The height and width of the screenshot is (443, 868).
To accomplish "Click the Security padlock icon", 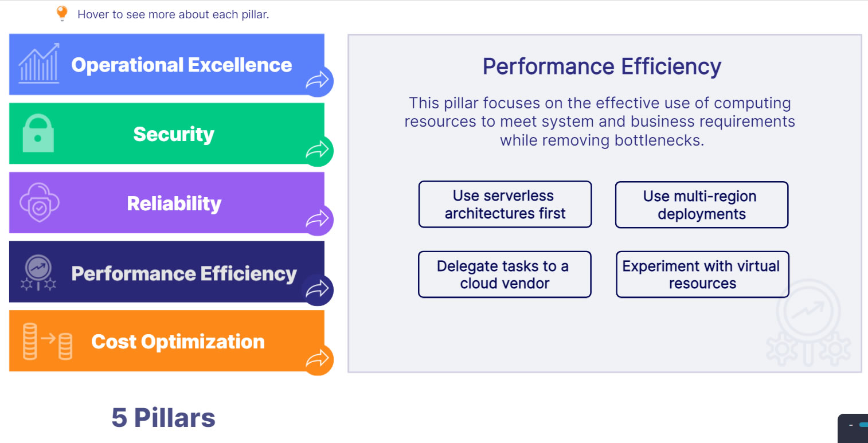I will tap(38, 133).
